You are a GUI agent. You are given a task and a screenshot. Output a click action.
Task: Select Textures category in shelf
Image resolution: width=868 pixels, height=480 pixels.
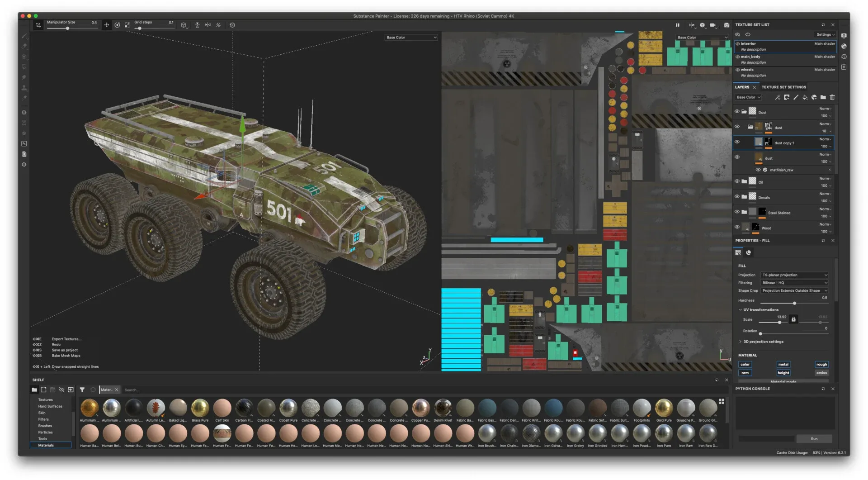click(x=45, y=400)
